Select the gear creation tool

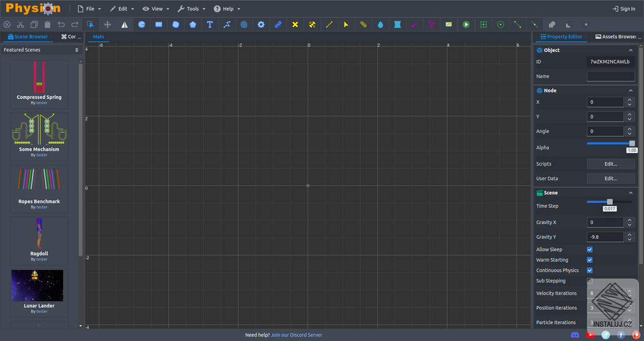261,24
